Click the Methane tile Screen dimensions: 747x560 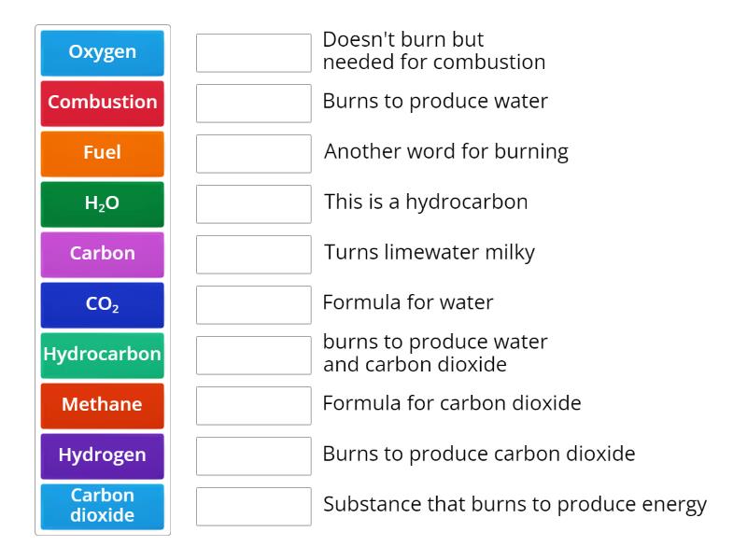[102, 406]
